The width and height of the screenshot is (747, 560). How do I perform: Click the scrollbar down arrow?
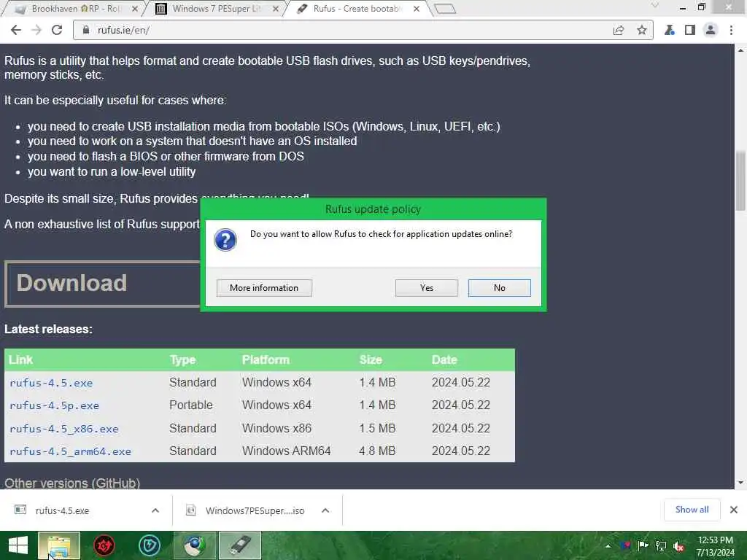coord(740,483)
